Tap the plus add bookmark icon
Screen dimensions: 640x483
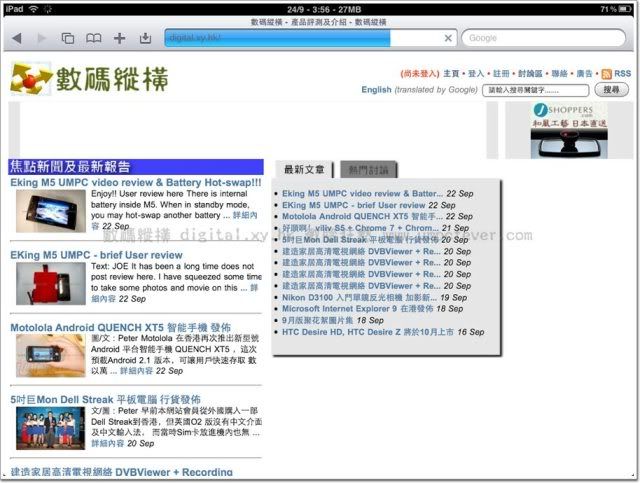(x=120, y=38)
